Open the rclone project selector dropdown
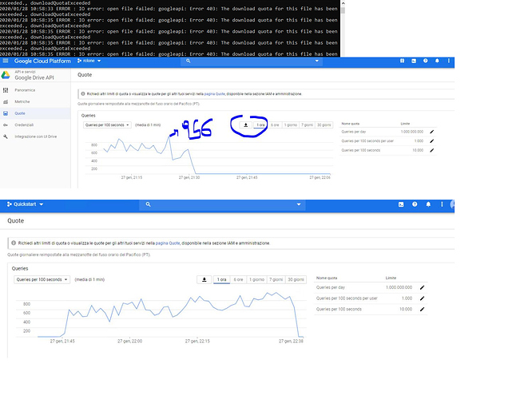Image resolution: width=532 pixels, height=399 pixels. pos(89,61)
